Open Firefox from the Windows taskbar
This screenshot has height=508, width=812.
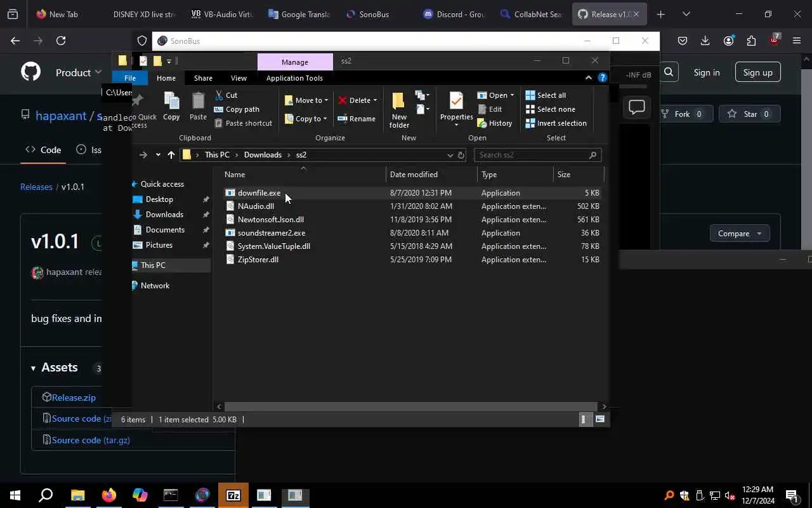(x=109, y=495)
